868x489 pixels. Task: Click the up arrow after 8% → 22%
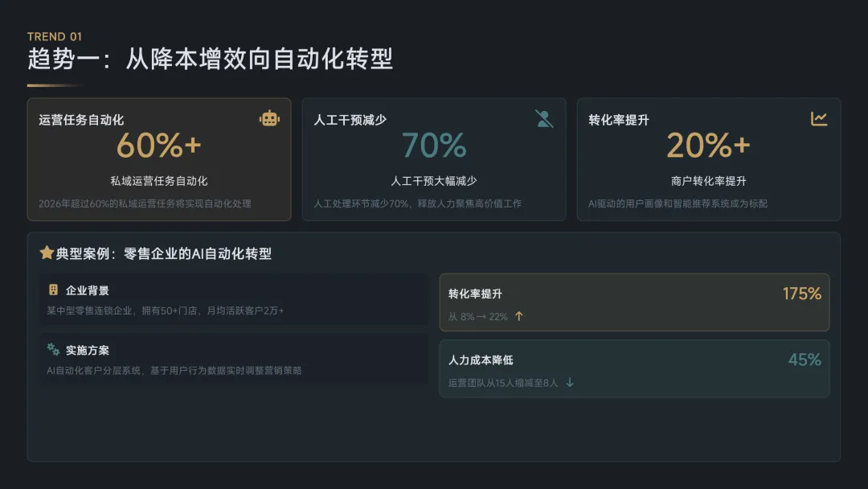[x=519, y=316]
